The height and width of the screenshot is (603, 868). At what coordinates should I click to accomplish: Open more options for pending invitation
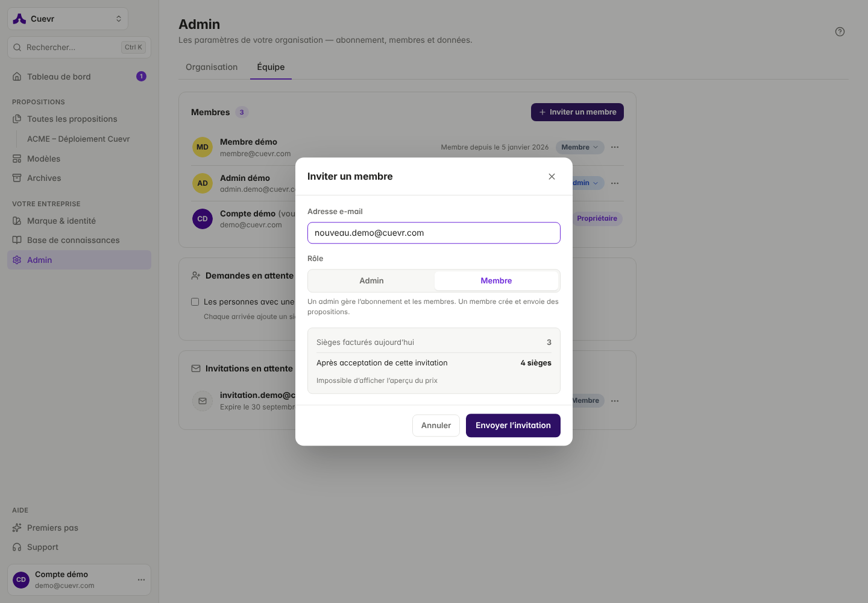(x=615, y=401)
